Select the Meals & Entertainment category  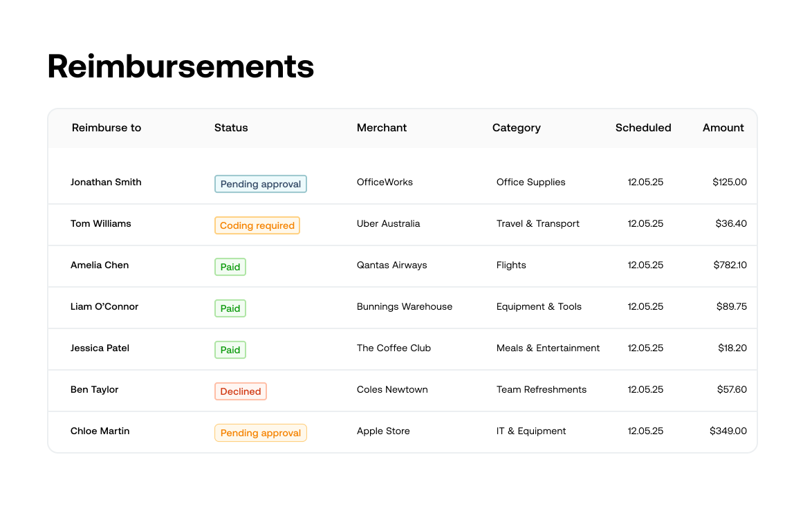548,348
